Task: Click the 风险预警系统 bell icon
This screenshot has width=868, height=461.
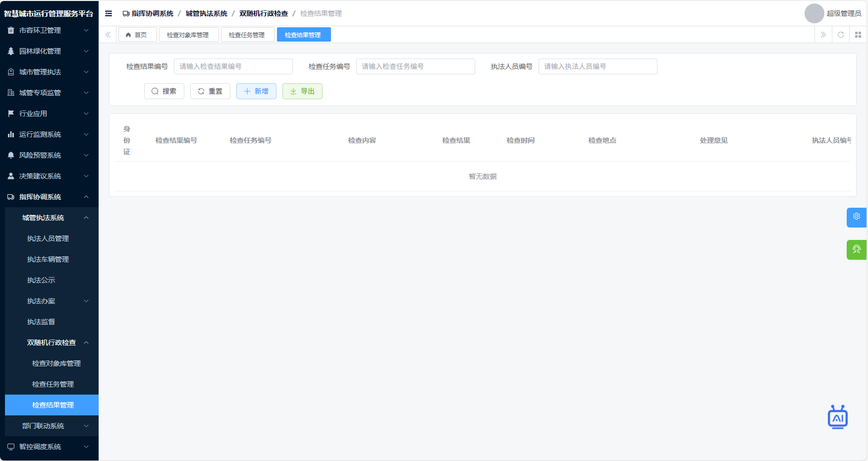Action: pos(11,155)
